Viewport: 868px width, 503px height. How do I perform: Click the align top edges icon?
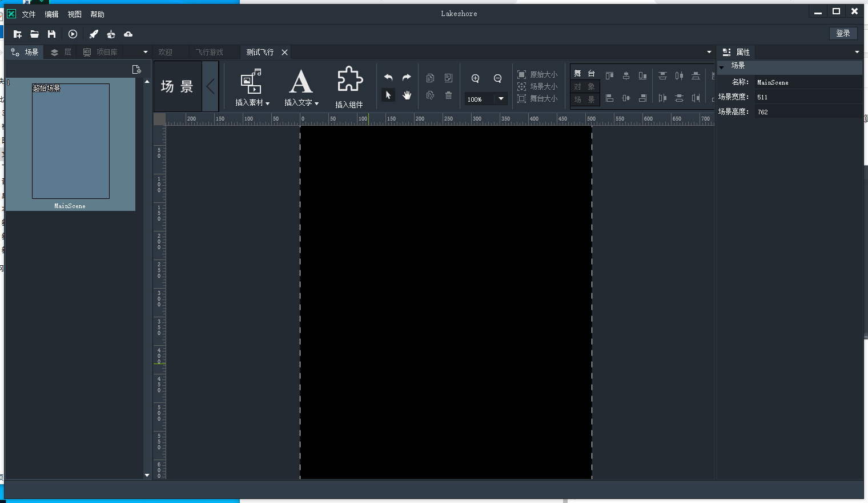(x=609, y=75)
